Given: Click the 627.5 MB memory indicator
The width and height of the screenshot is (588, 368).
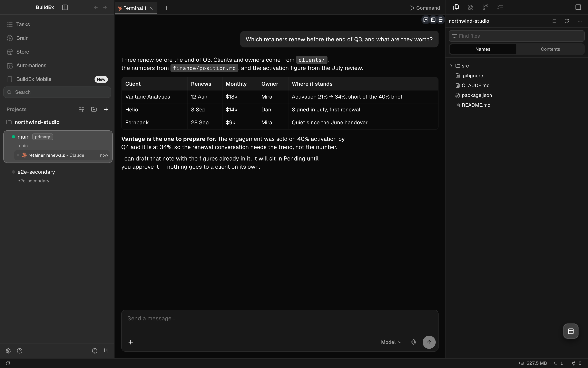Looking at the screenshot, I should click(533, 363).
